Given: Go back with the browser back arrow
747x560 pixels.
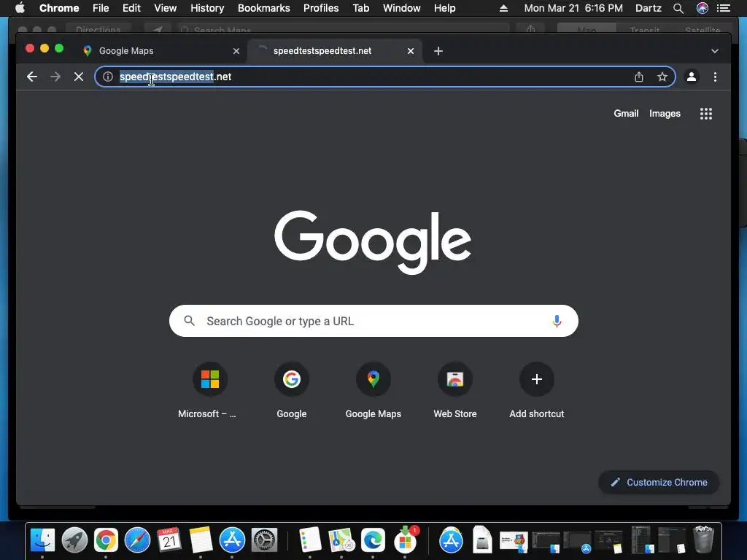Looking at the screenshot, I should tap(32, 77).
